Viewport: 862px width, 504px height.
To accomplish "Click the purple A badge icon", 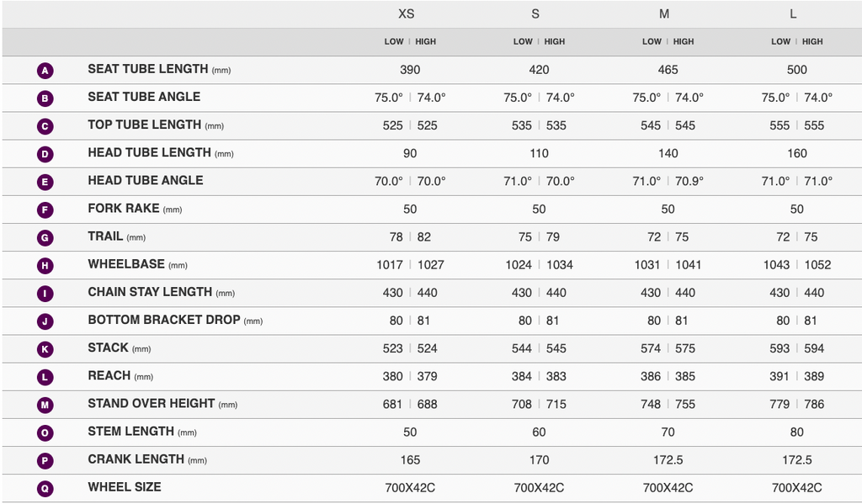I will 45,71.
